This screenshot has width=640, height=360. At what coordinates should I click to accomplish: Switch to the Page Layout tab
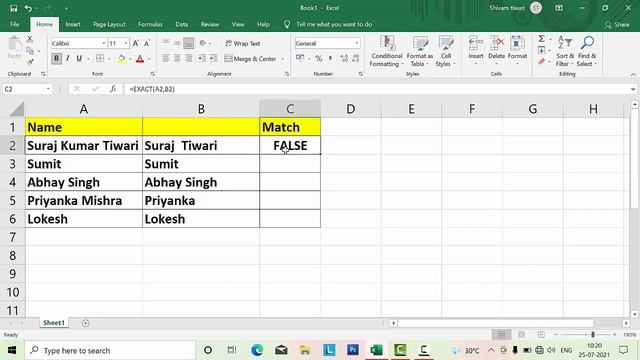(109, 24)
